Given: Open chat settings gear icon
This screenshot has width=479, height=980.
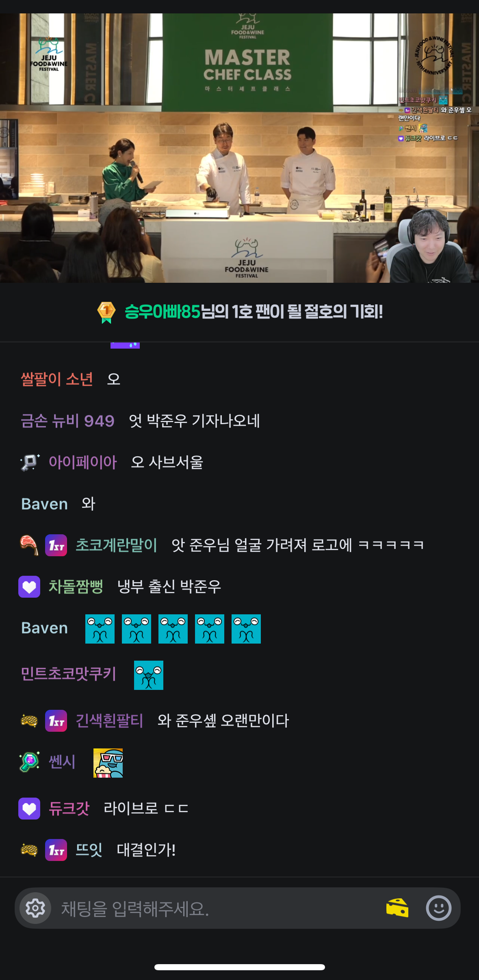Looking at the screenshot, I should tap(35, 908).
